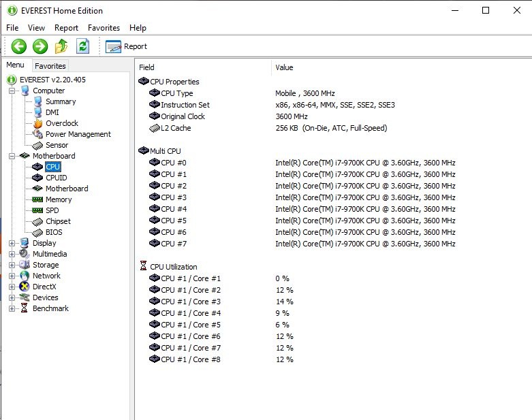The image size is (532, 420).
Task: Select the Multi CPU group heading
Action: [x=166, y=151]
